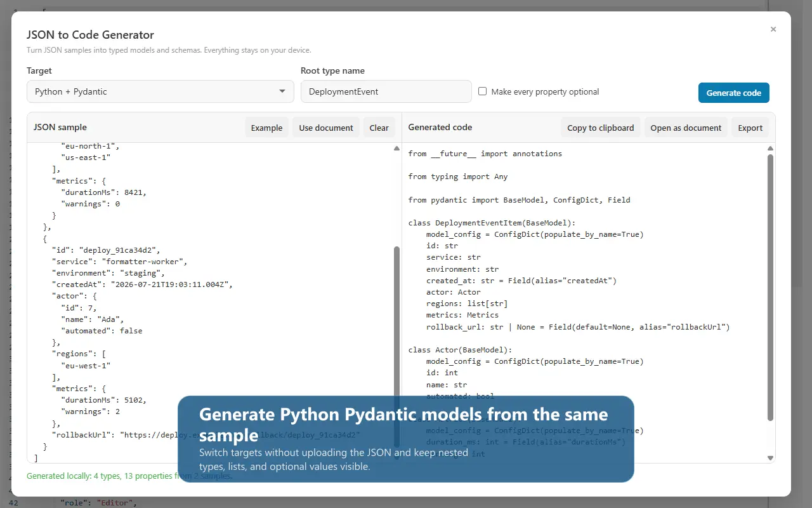Click the "us-east-1" region line

click(x=86, y=157)
